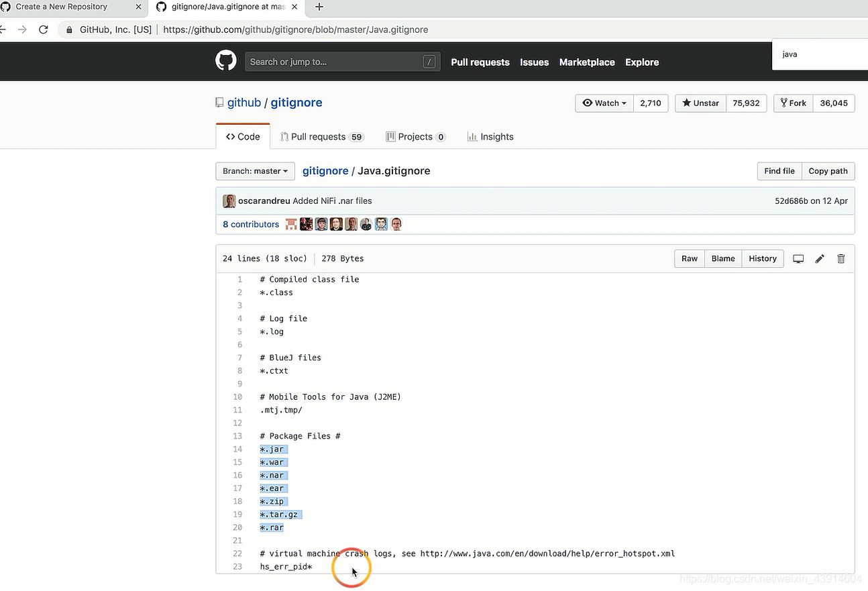View the 75,932 stargazers count
Screen dimensions: 868x591
[746, 103]
